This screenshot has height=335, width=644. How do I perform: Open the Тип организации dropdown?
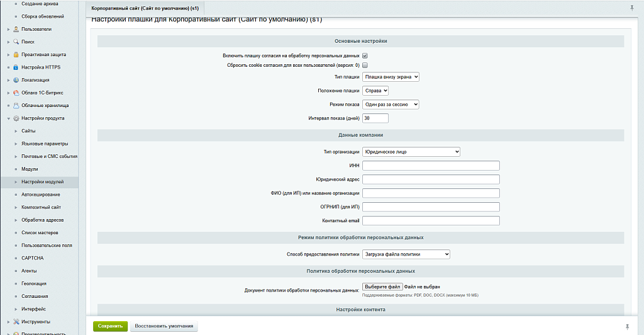pos(411,152)
